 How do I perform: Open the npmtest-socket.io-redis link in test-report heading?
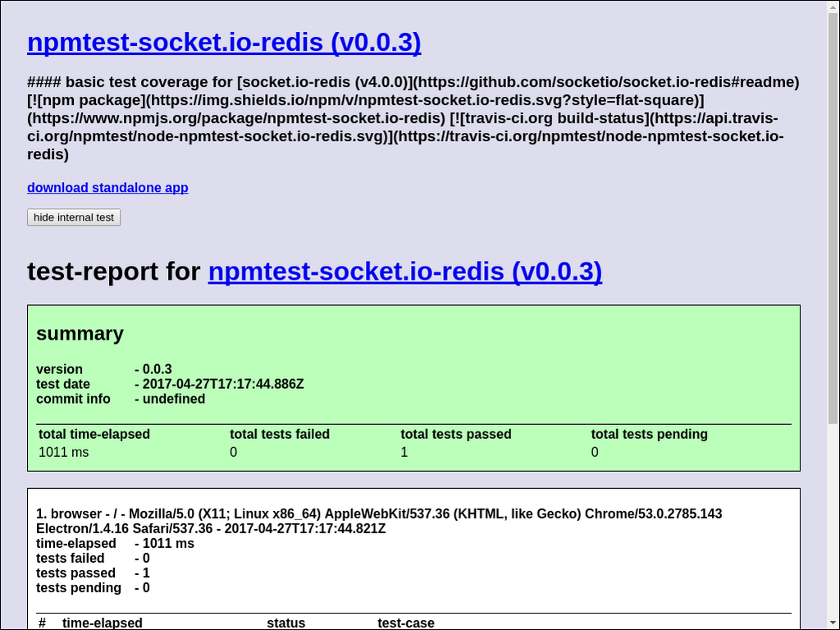tap(405, 271)
